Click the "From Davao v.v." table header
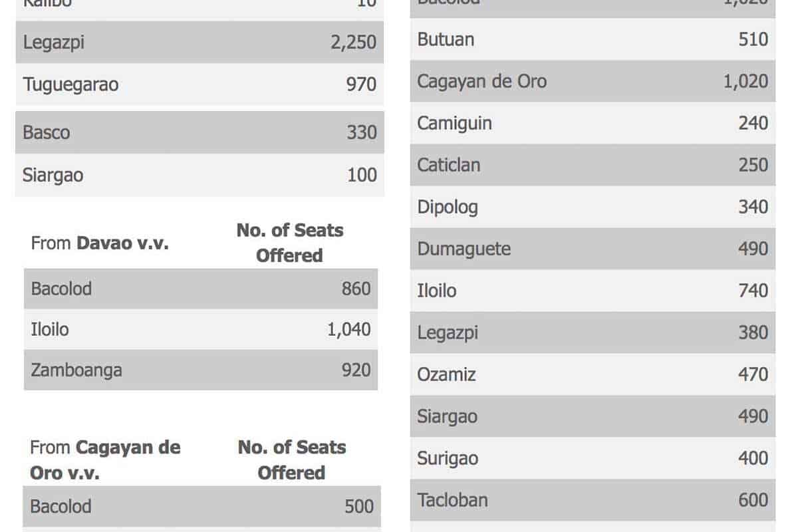798x532 pixels. pos(100,243)
